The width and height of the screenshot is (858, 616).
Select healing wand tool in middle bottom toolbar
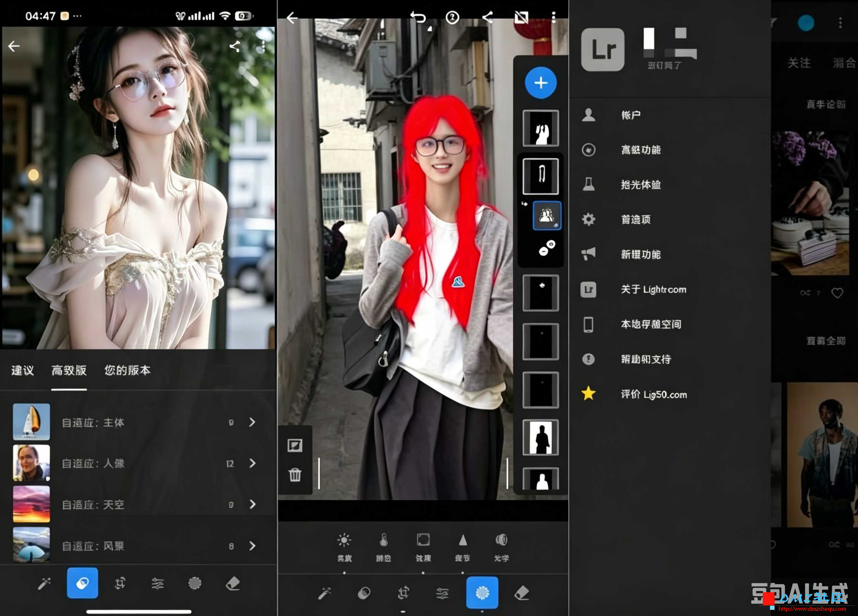click(324, 593)
